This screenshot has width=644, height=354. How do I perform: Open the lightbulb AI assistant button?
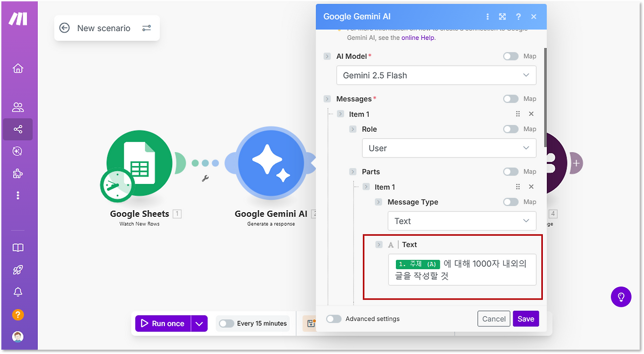pyautogui.click(x=621, y=297)
